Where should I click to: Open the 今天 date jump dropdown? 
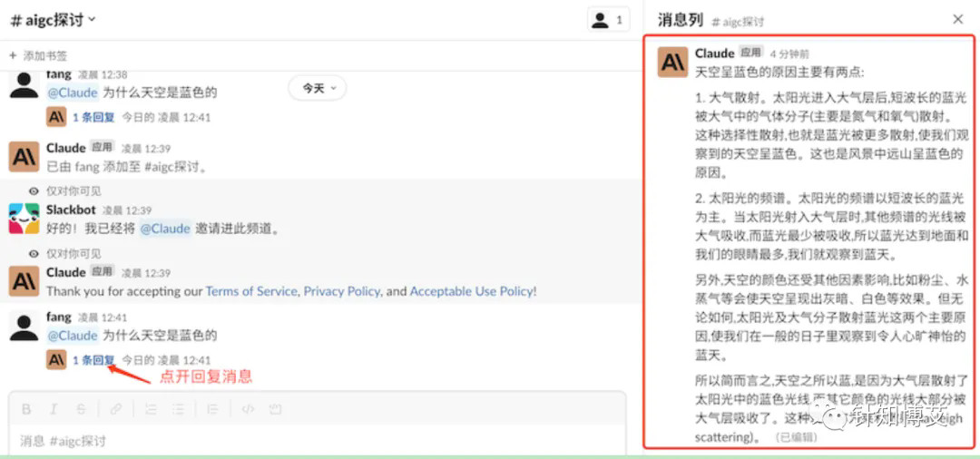pyautogui.click(x=318, y=89)
